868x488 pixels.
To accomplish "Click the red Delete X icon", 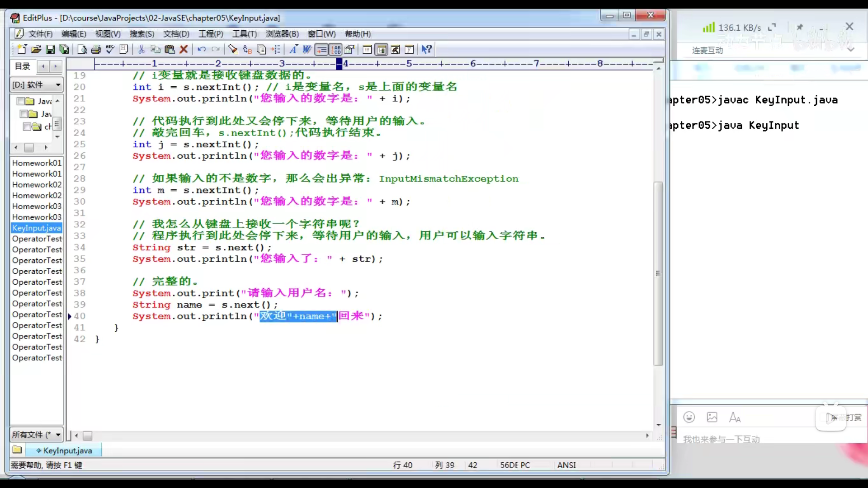I will click(184, 49).
